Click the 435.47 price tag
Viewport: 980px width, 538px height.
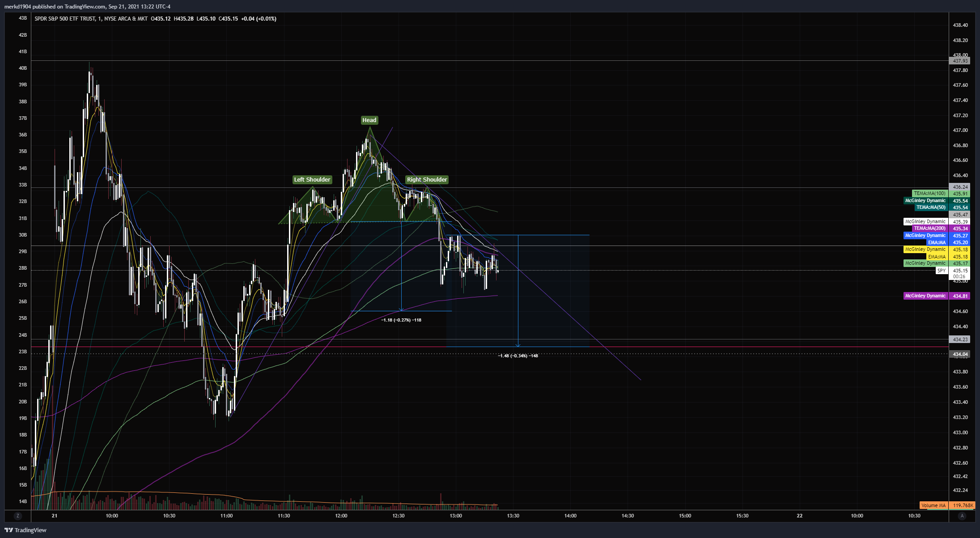(x=960, y=215)
